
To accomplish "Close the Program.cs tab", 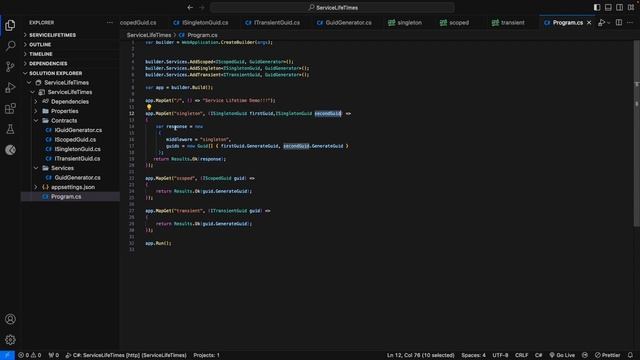I will tap(589, 23).
